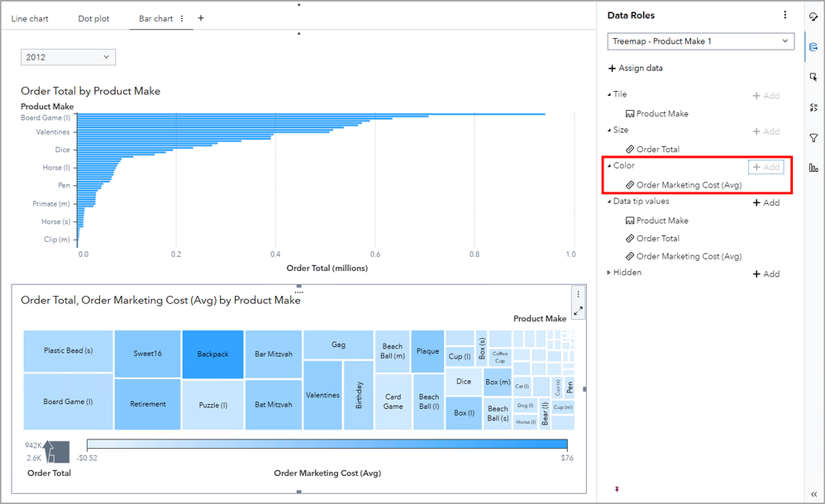Open the treemap object's more options menu

point(578,294)
